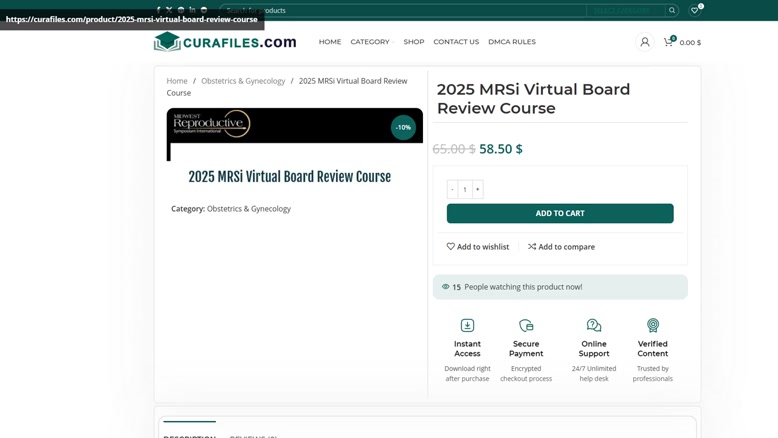Viewport: 778px width, 438px height.
Task: Click the Add to Cart button
Action: (560, 213)
